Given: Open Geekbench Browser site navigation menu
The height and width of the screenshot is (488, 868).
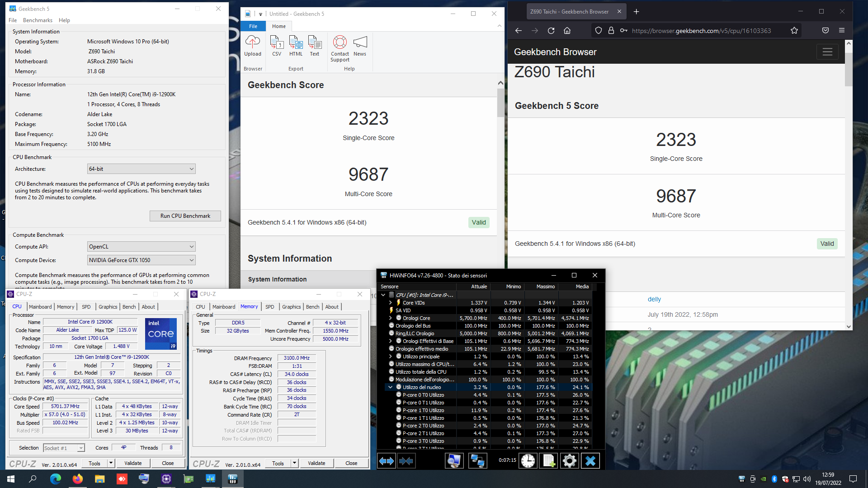Looking at the screenshot, I should pyautogui.click(x=827, y=52).
